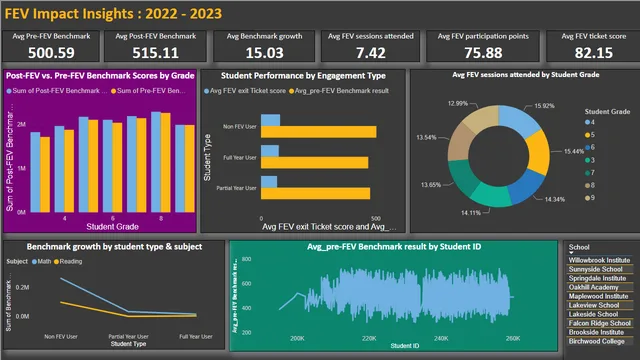Click the Grade 5 legend swatch

coord(587,135)
